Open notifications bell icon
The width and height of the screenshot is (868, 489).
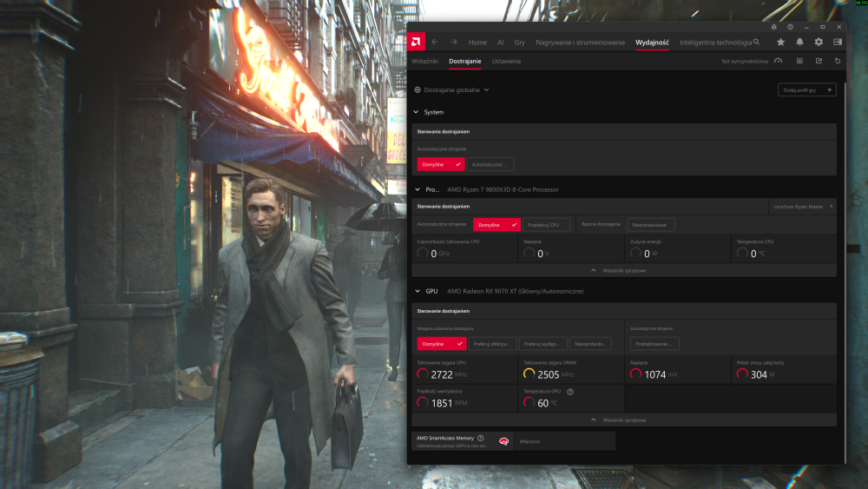800,42
